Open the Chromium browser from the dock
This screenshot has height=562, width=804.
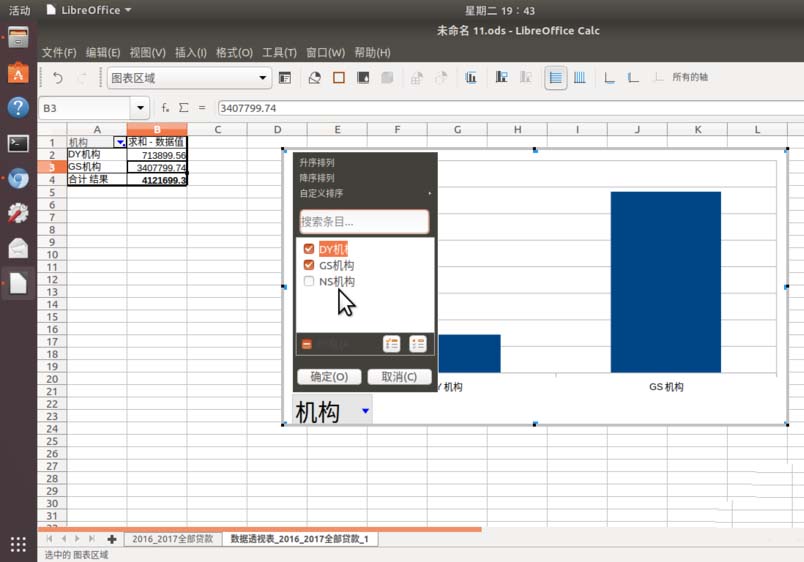pos(18,179)
